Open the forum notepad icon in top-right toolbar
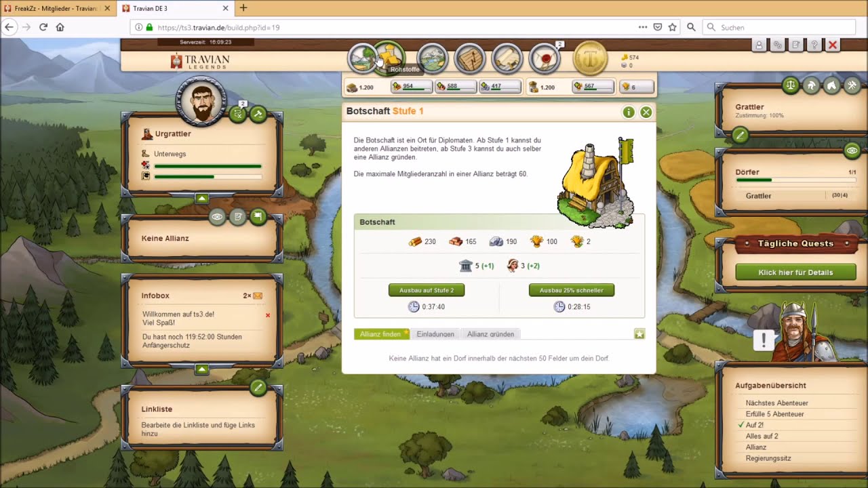 coord(796,45)
